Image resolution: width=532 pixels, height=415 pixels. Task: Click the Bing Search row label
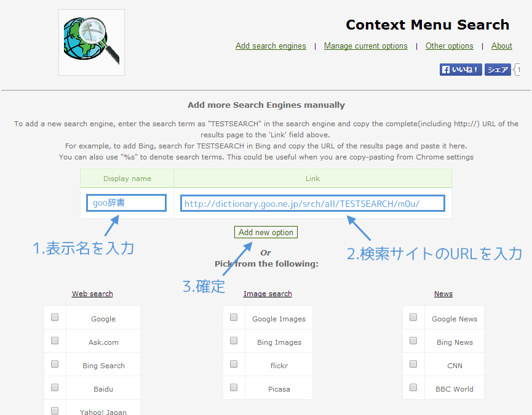103,366
